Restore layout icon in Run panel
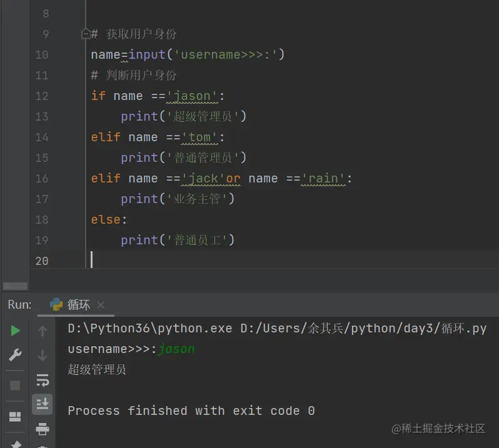 point(15,417)
